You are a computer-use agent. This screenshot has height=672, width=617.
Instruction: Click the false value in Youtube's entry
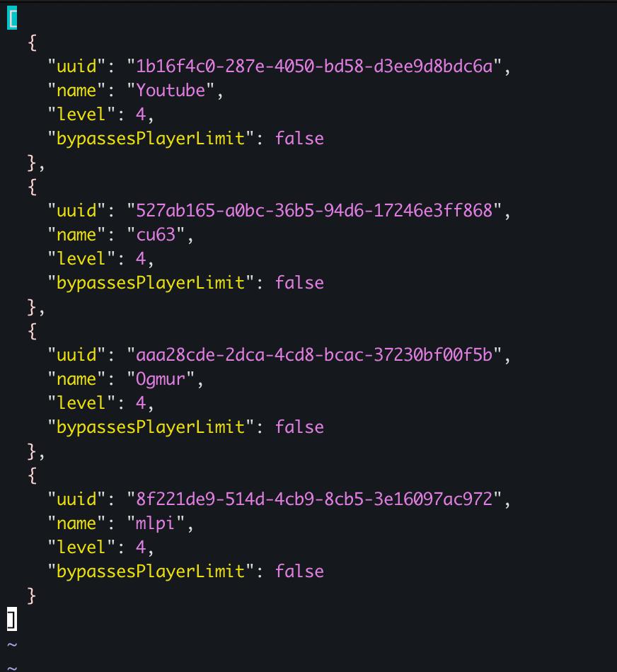pos(299,139)
